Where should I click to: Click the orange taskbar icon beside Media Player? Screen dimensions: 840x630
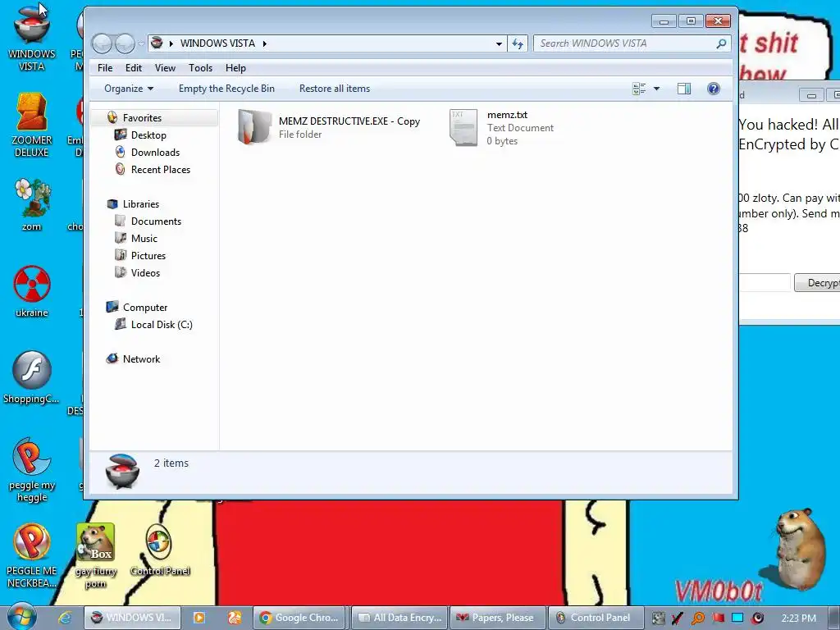[235, 618]
